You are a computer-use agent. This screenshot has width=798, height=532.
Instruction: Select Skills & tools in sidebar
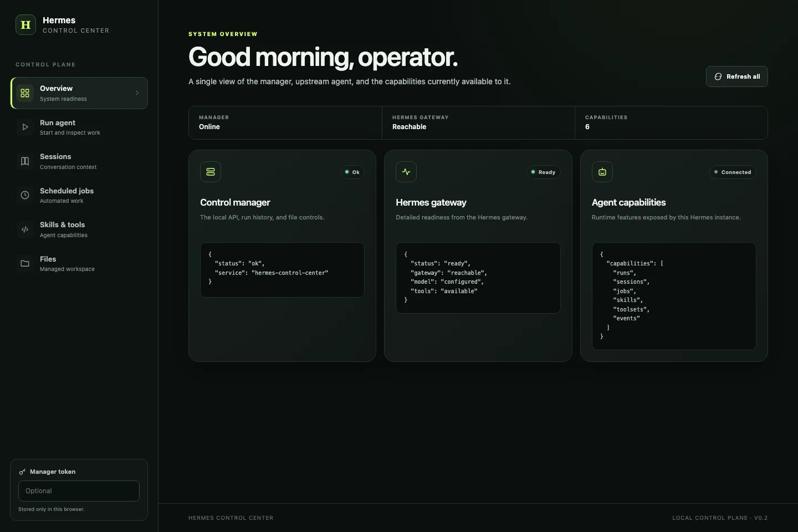79,229
